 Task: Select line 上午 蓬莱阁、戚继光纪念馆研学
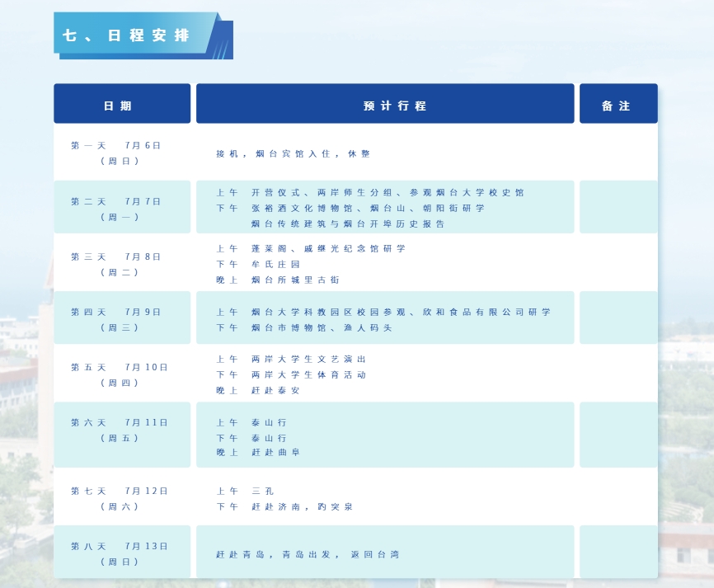pos(311,249)
